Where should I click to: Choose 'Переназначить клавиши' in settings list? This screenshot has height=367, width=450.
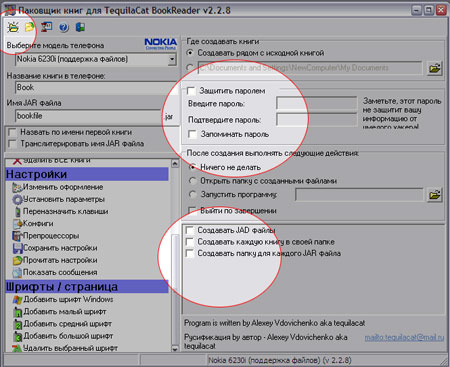point(66,212)
